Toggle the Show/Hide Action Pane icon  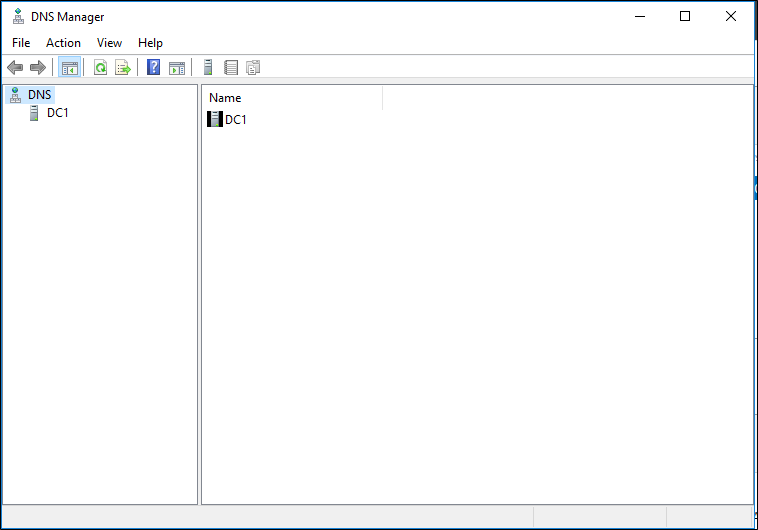[177, 68]
